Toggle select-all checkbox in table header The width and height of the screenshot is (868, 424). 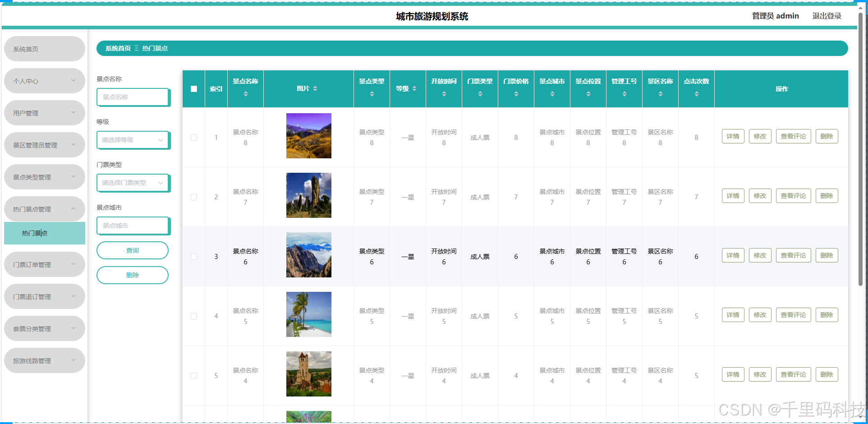194,89
